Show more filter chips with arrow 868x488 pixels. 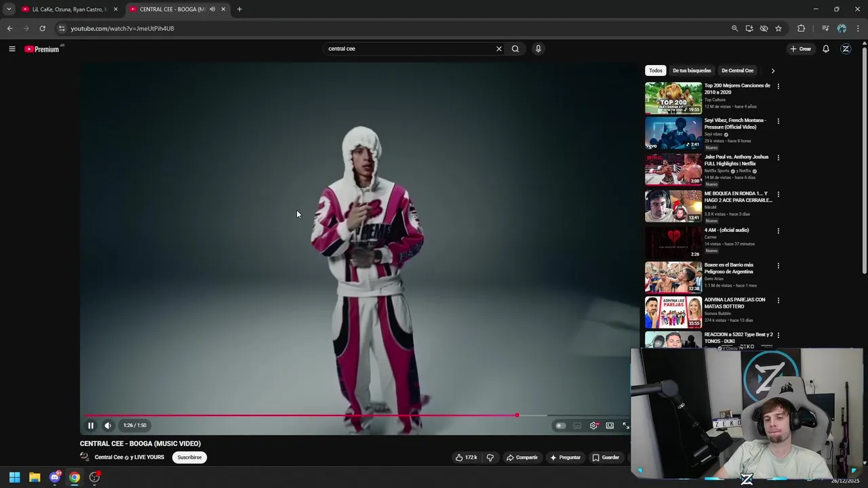pos(772,70)
